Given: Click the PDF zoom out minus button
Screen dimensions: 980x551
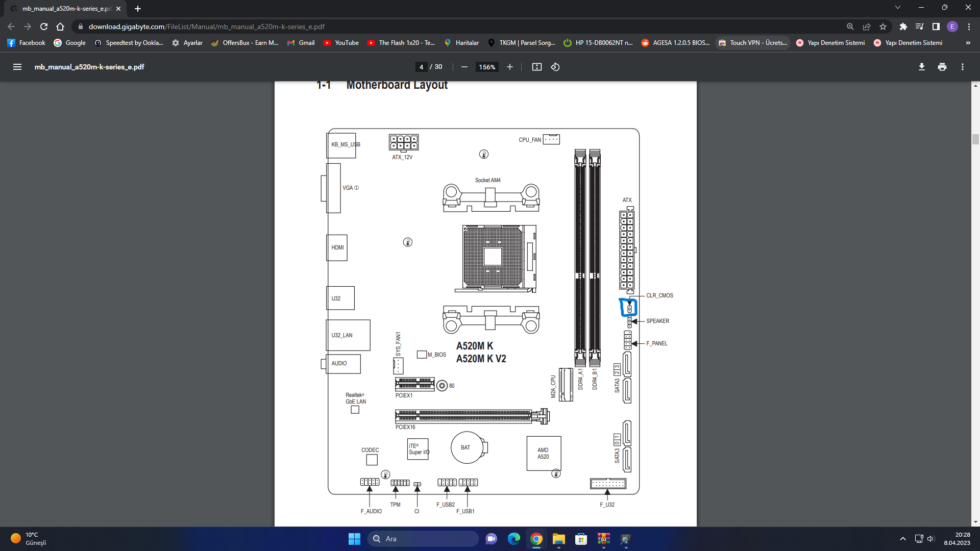Looking at the screenshot, I should 464,67.
